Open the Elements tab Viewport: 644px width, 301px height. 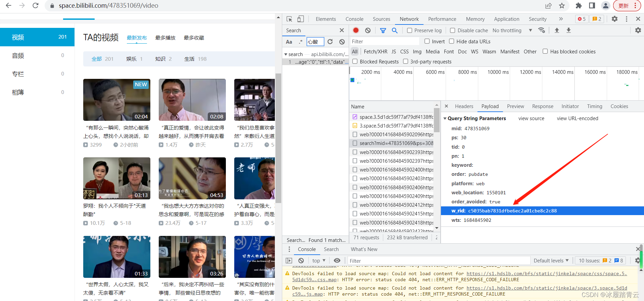click(326, 19)
